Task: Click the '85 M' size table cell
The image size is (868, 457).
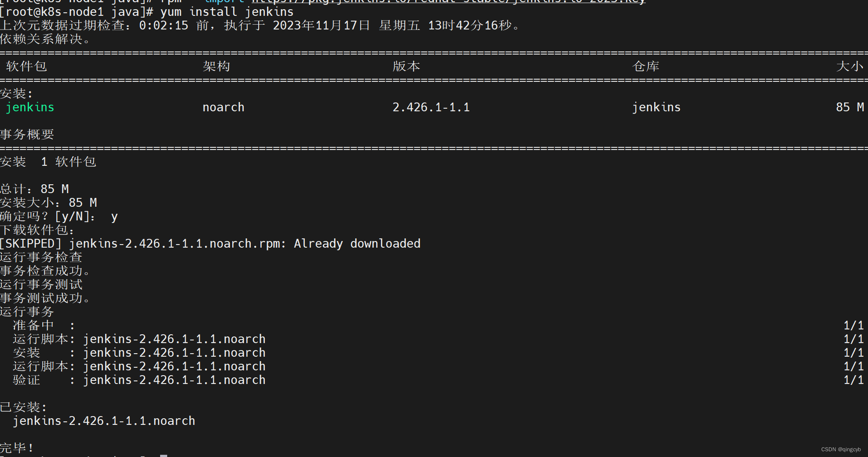Action: coord(850,107)
